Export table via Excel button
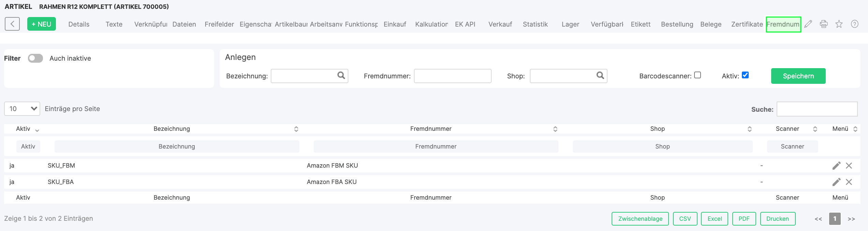868x231 pixels. (715, 219)
